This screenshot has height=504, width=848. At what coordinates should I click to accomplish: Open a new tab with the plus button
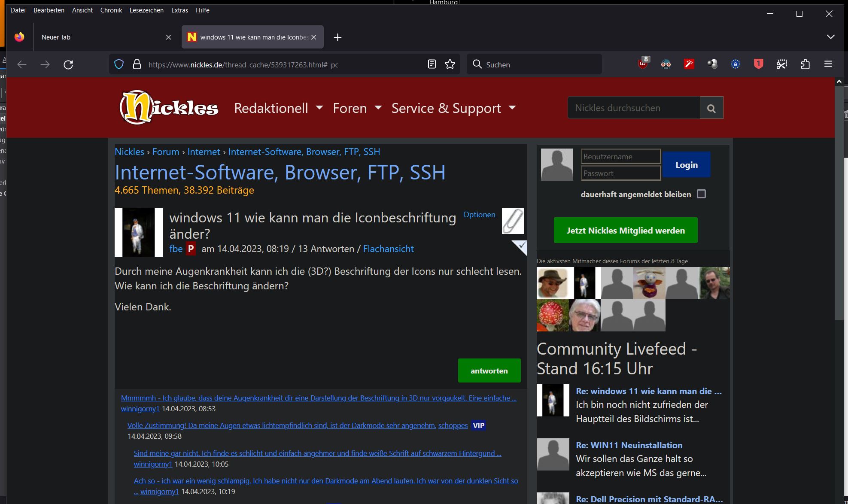(x=337, y=37)
